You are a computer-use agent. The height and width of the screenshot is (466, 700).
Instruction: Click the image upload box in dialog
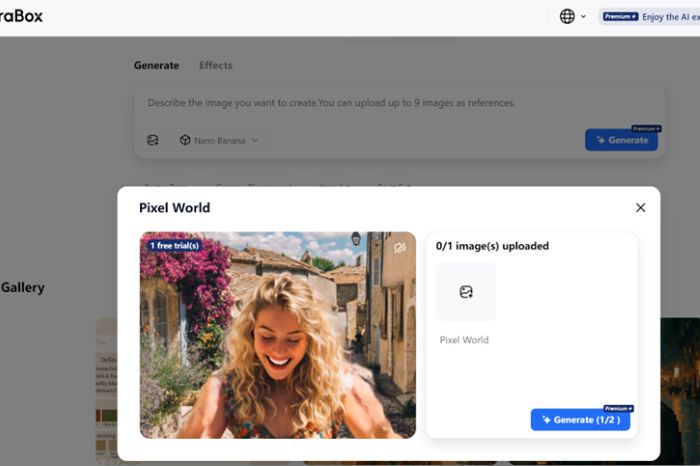465,292
